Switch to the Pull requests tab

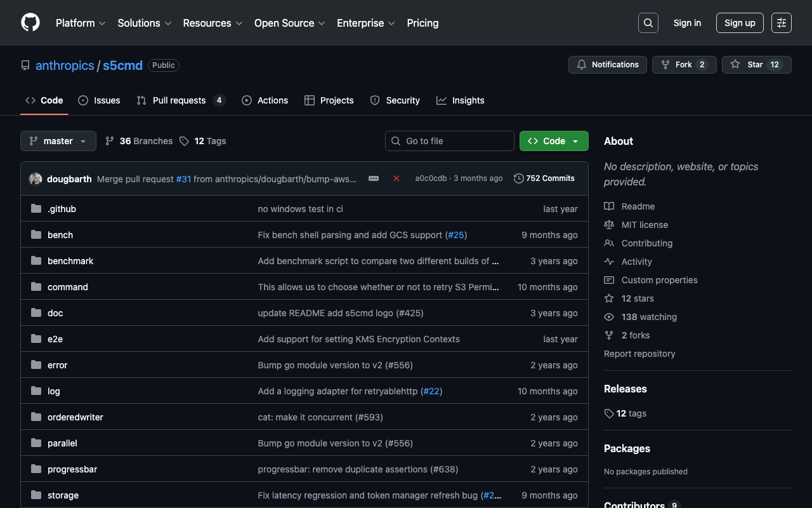click(x=180, y=100)
